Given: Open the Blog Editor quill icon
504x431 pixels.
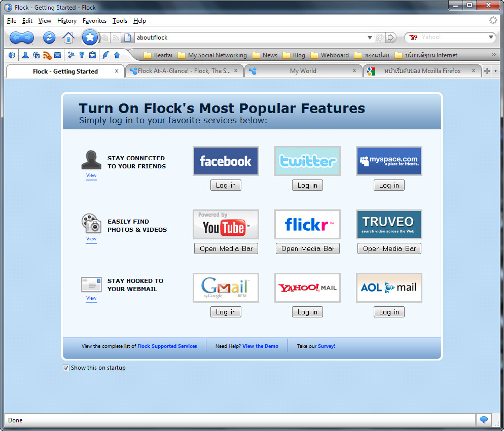Looking at the screenshot, I should [106, 55].
